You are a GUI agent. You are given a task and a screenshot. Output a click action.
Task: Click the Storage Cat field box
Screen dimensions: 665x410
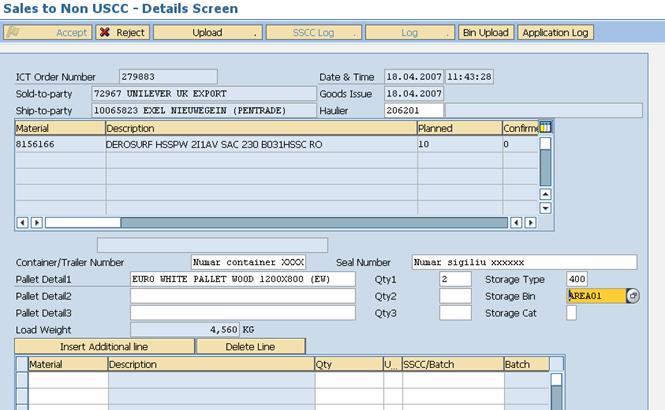pyautogui.click(x=571, y=313)
